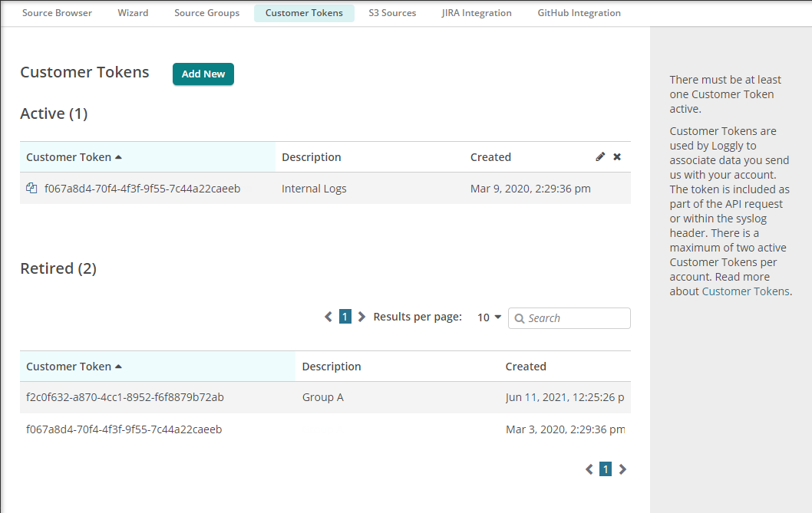Sort Retired table by Customer Token column
Viewport: 812px width, 513px height.
pyautogui.click(x=74, y=367)
